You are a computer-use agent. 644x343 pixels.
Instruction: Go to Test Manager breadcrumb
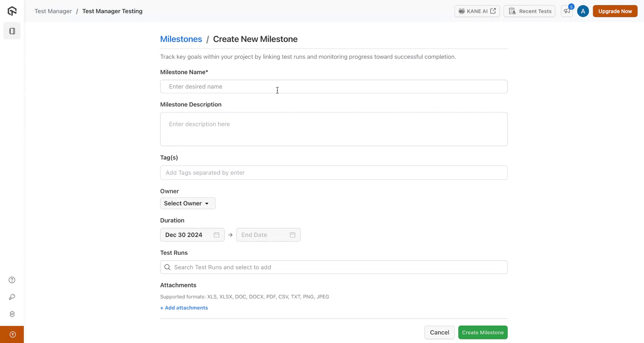pos(53,11)
